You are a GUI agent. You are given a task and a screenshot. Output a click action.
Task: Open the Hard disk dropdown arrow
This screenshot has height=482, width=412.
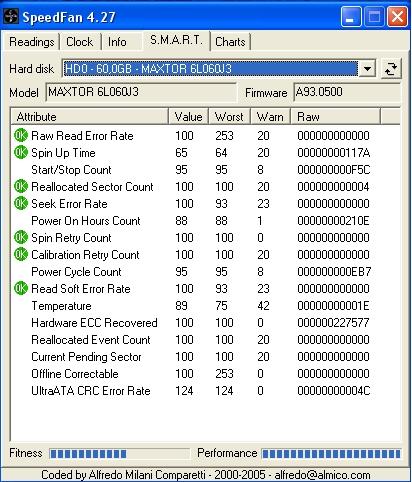tap(367, 69)
